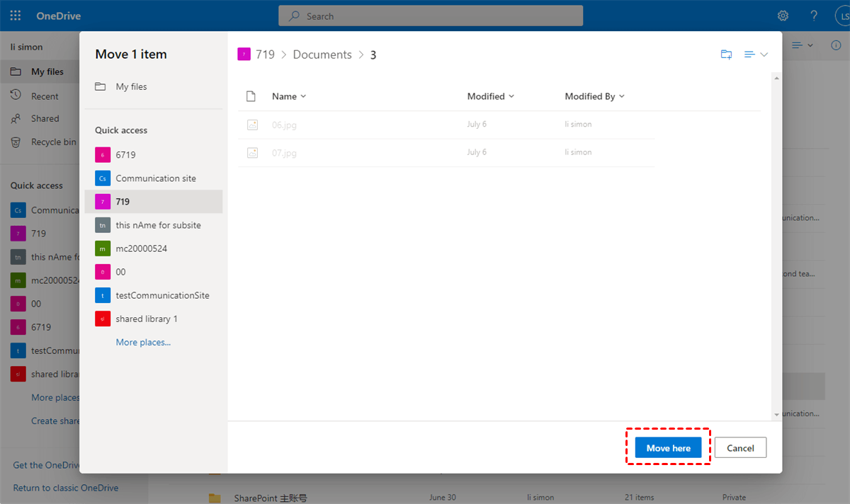
Task: Open More places link in dialog
Action: pos(143,342)
